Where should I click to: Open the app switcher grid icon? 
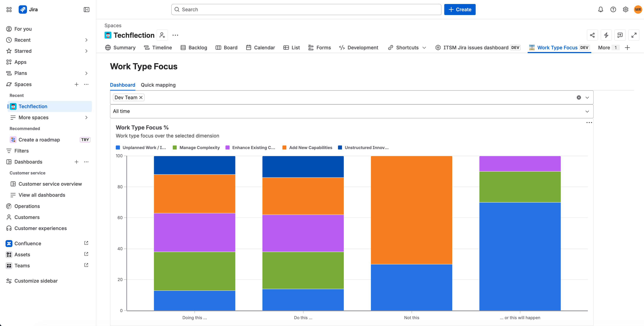click(9, 10)
